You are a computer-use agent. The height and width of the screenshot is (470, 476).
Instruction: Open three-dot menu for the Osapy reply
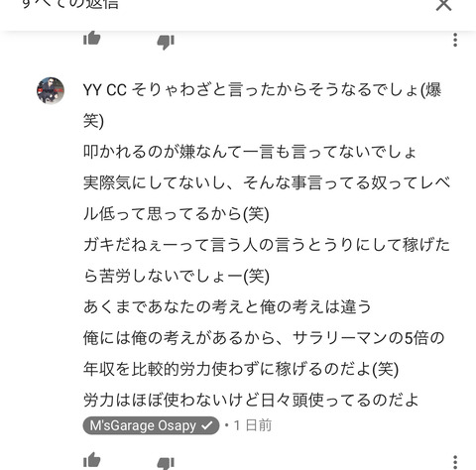[x=455, y=462]
